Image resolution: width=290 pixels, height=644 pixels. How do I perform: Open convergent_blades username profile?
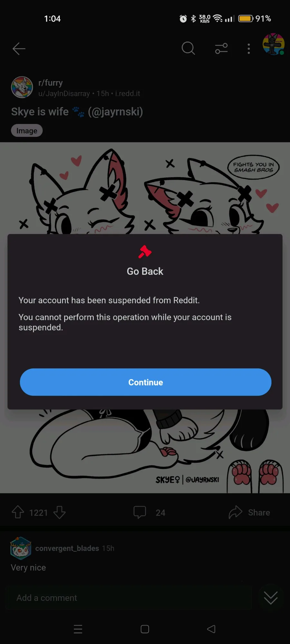(x=67, y=548)
